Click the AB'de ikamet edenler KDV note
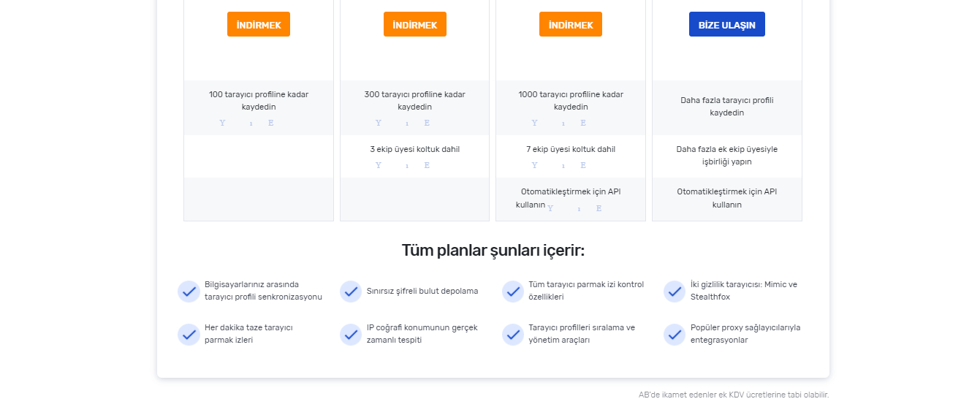This screenshot has height=407, width=980. [x=734, y=395]
